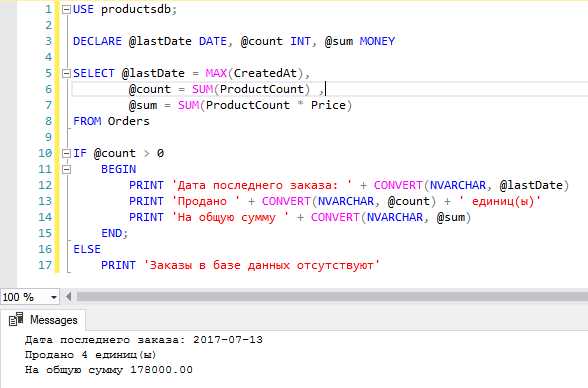Click 'CreatedAt' column name on line 5
The width and height of the screenshot is (588, 388).
265,73
